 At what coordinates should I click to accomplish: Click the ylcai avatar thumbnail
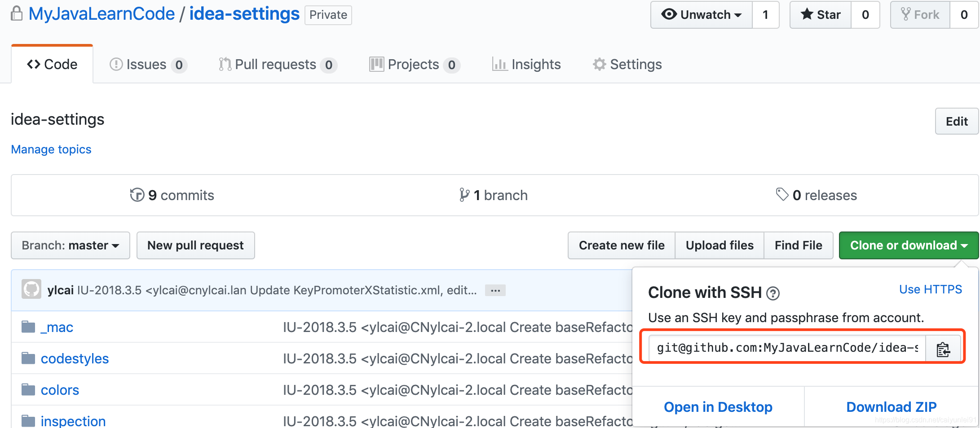pos(31,289)
